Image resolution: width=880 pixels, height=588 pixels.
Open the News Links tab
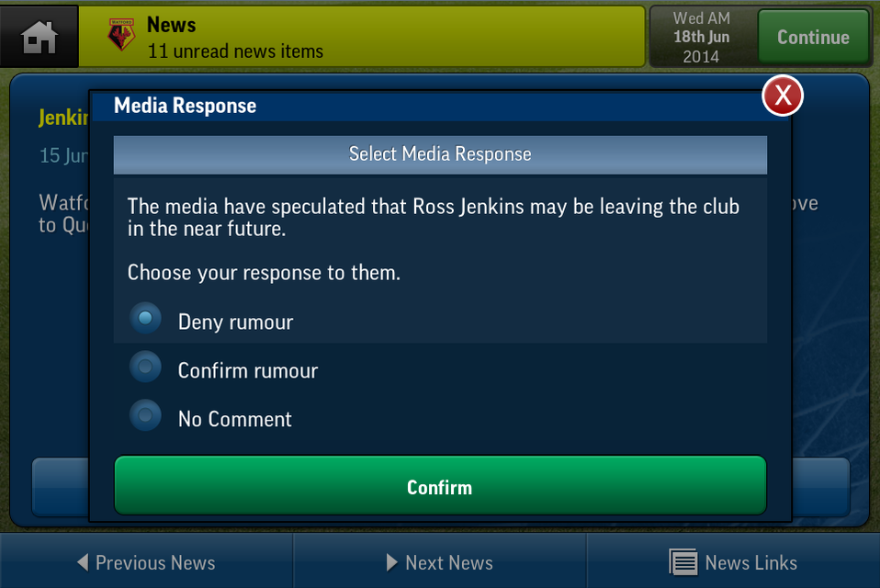tap(734, 561)
